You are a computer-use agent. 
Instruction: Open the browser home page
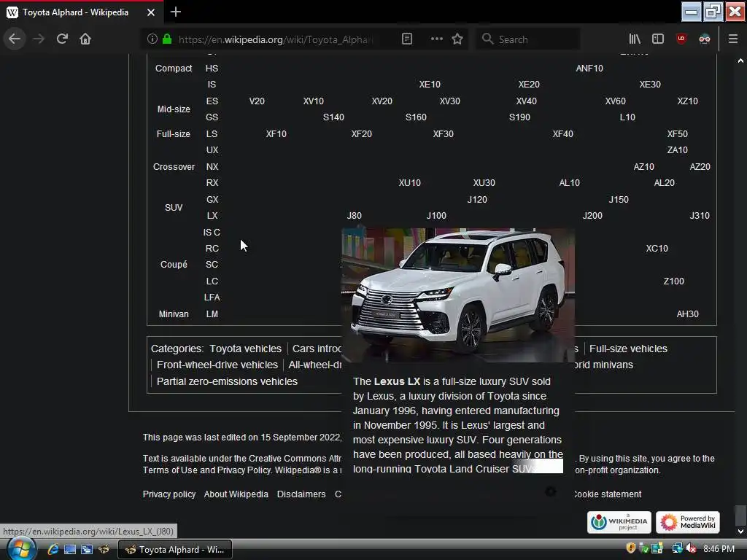pos(85,39)
